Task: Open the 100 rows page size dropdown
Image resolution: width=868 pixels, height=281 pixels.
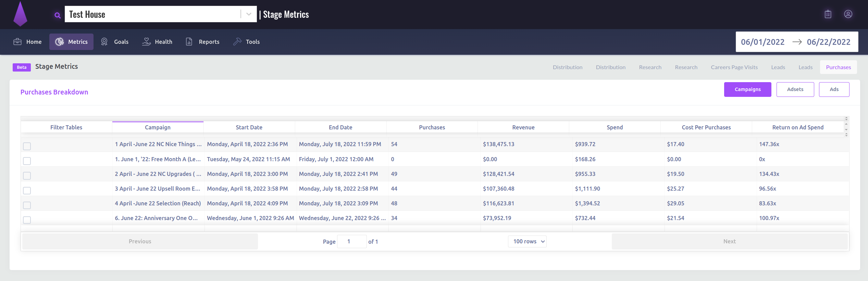Action: [x=527, y=242]
